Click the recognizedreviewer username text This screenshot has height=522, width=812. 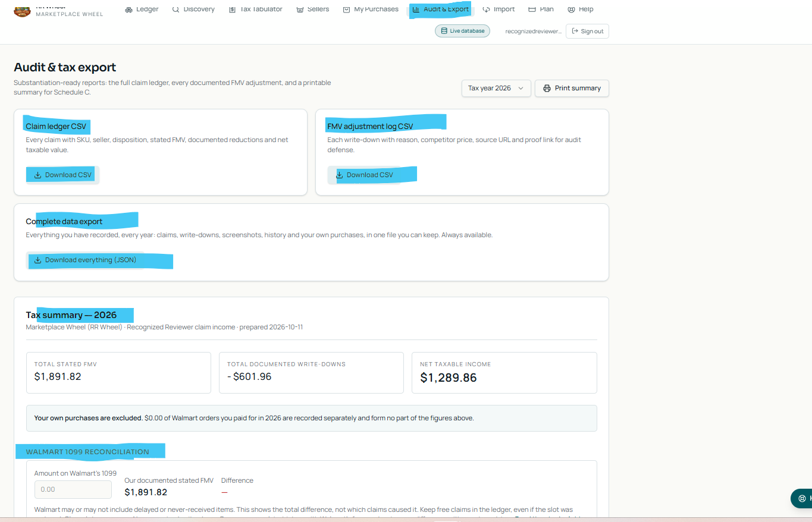click(x=533, y=32)
